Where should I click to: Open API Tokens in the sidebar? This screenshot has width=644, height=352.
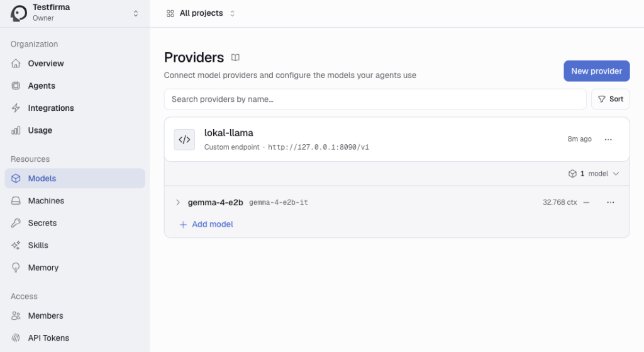75,338
